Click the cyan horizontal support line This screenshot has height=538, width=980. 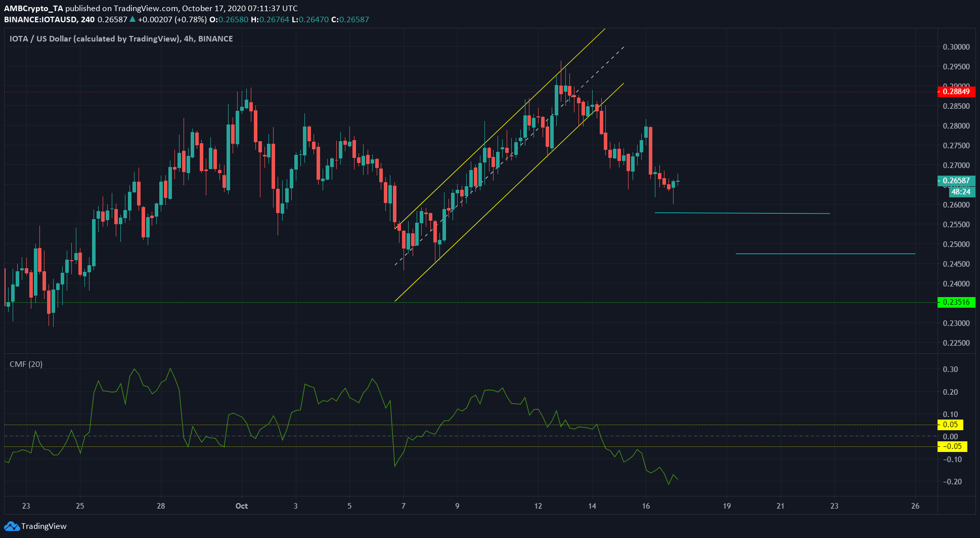742,213
